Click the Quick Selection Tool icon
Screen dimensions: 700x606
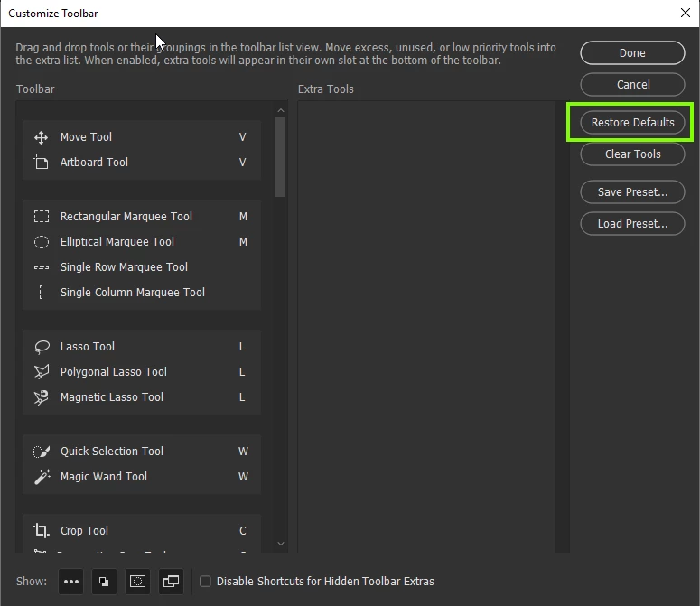(x=42, y=452)
